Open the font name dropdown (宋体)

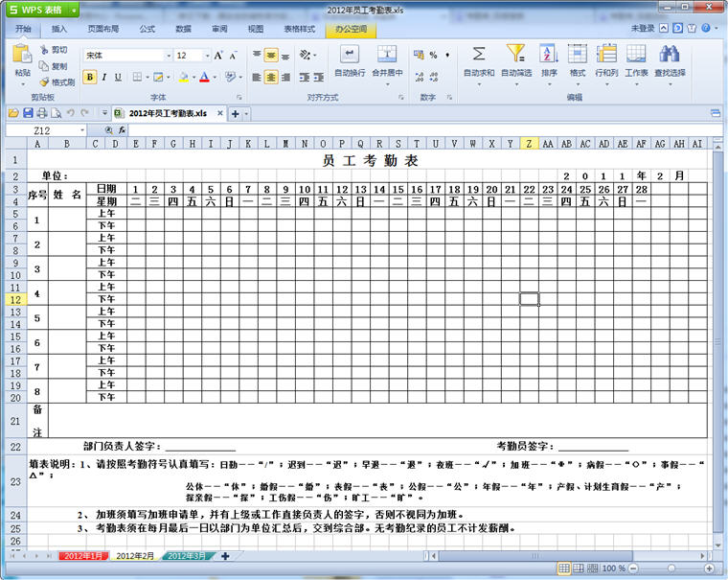tap(167, 56)
